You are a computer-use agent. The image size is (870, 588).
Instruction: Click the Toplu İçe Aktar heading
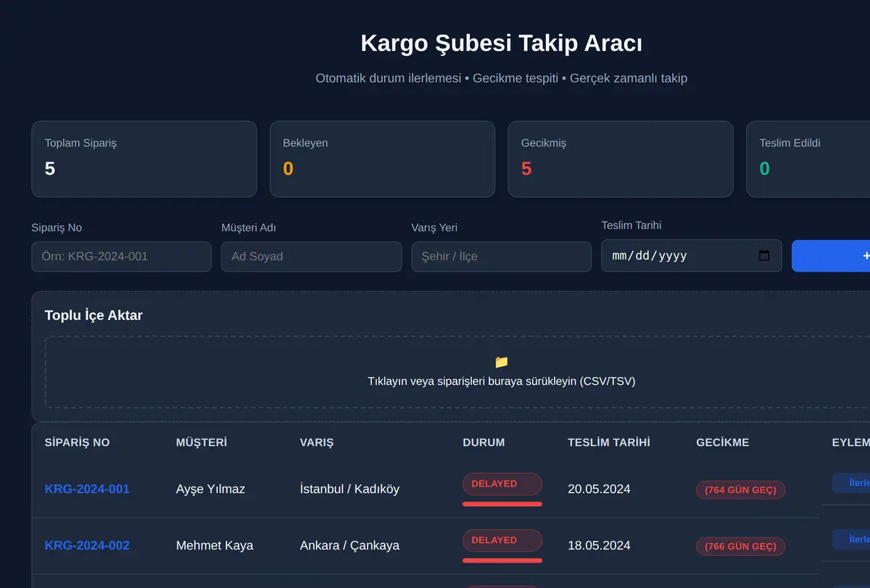pos(94,315)
